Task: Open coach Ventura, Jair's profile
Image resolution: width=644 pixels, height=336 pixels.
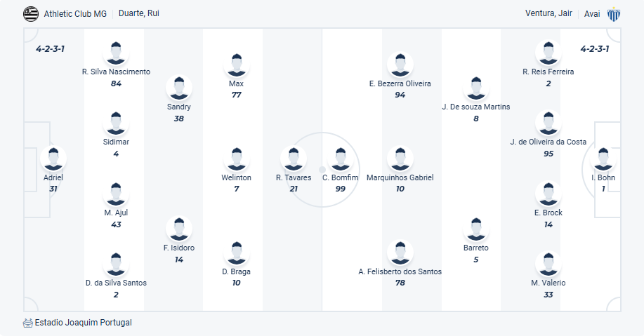Action: (x=549, y=13)
